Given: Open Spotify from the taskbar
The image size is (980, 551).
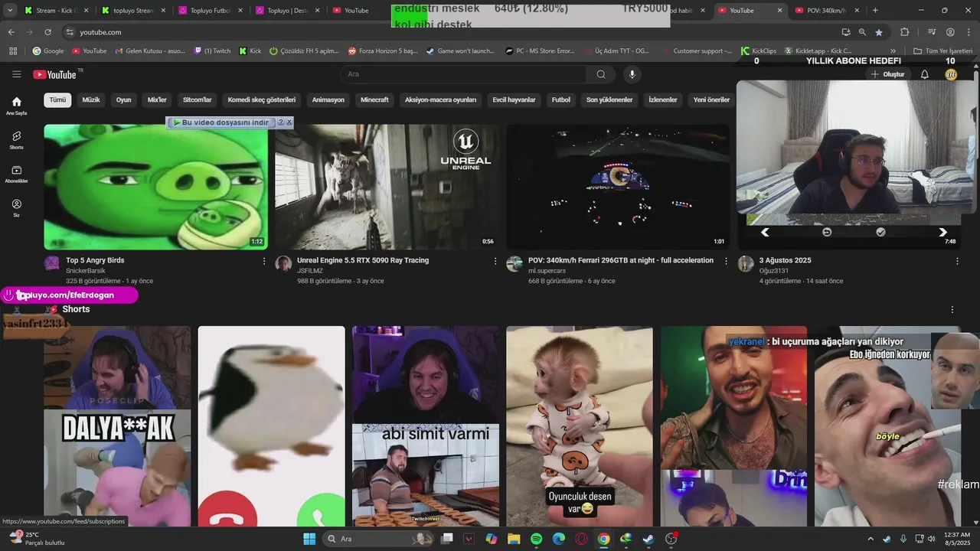Looking at the screenshot, I should [536, 539].
